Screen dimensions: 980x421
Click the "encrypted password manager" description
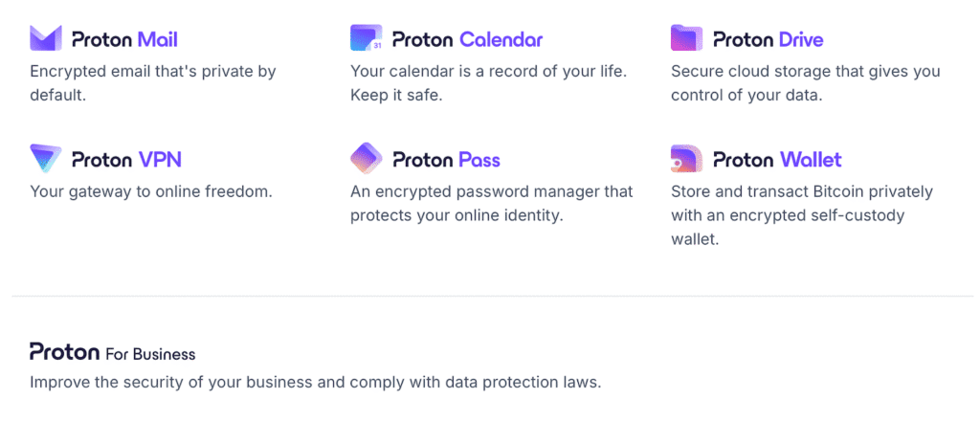[491, 203]
